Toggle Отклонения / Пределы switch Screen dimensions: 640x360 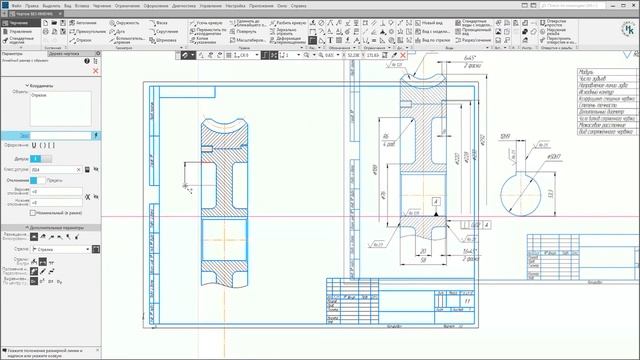(x=38, y=180)
